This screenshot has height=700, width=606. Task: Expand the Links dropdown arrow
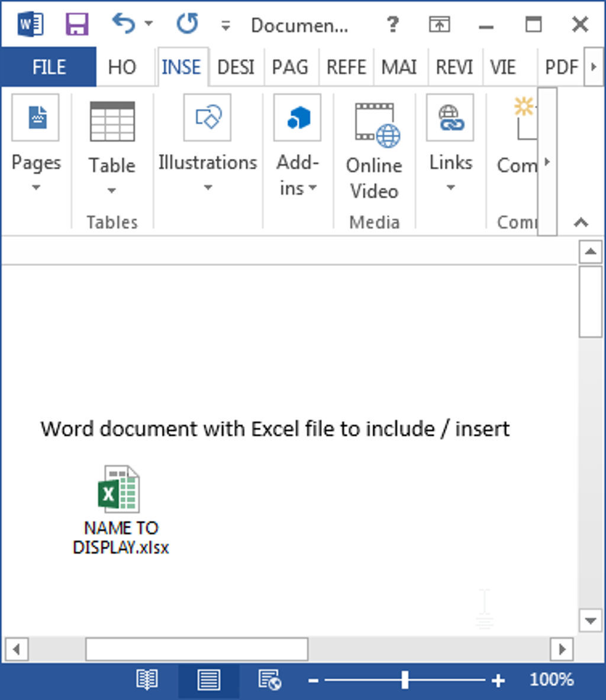point(450,187)
